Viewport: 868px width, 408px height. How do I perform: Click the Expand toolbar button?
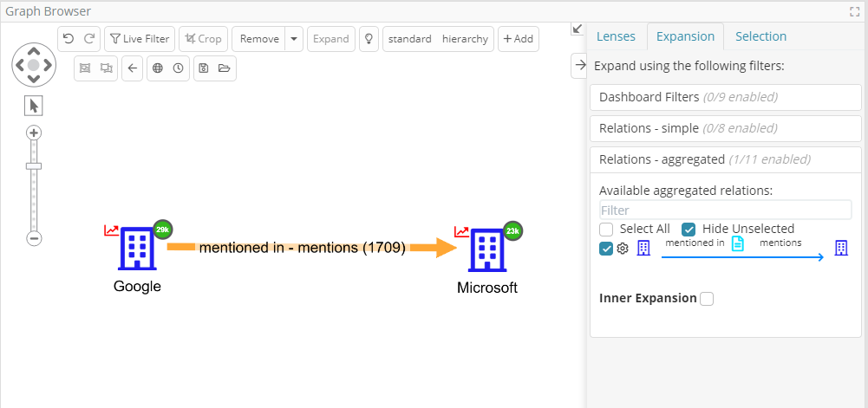tap(331, 39)
